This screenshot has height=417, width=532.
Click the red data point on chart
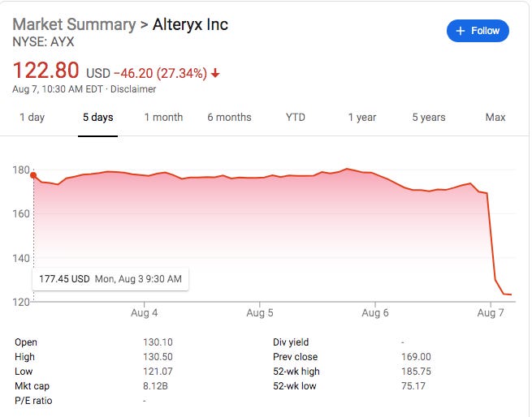(x=33, y=175)
